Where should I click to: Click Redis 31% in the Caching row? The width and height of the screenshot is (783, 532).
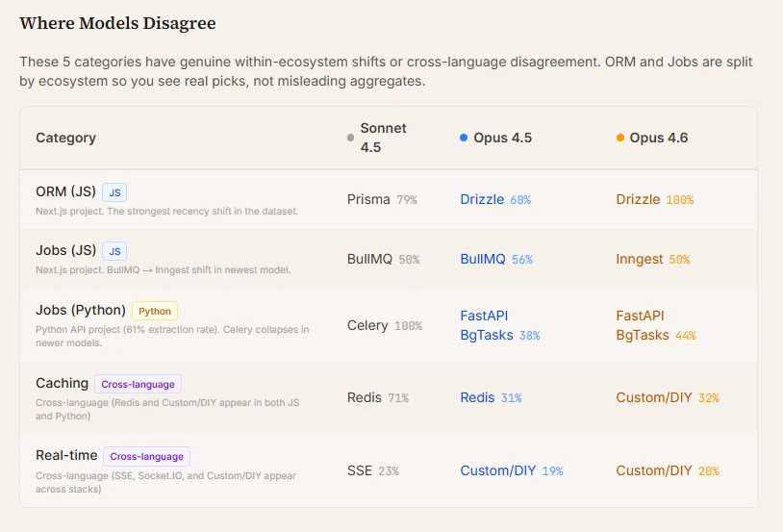[491, 397]
